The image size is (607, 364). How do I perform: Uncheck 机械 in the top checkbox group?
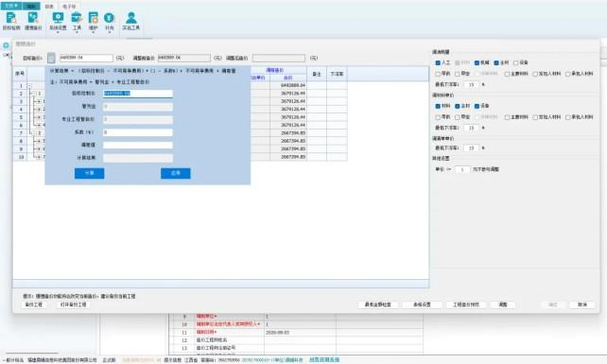[477, 62]
